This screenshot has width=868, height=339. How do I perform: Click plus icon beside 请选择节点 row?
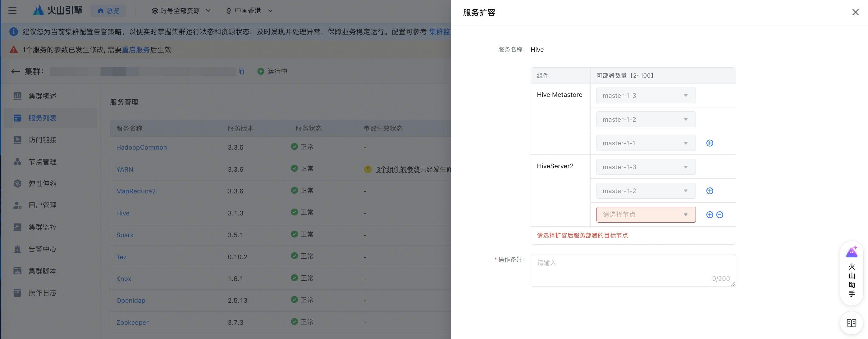click(710, 215)
